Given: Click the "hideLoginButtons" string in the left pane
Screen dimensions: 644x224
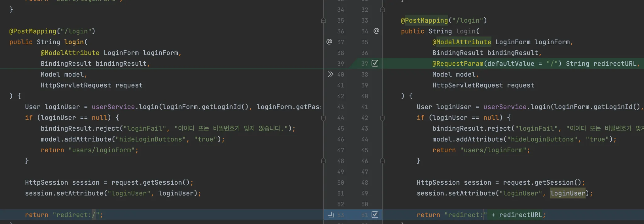Looking at the screenshot, I should click(x=151, y=139).
